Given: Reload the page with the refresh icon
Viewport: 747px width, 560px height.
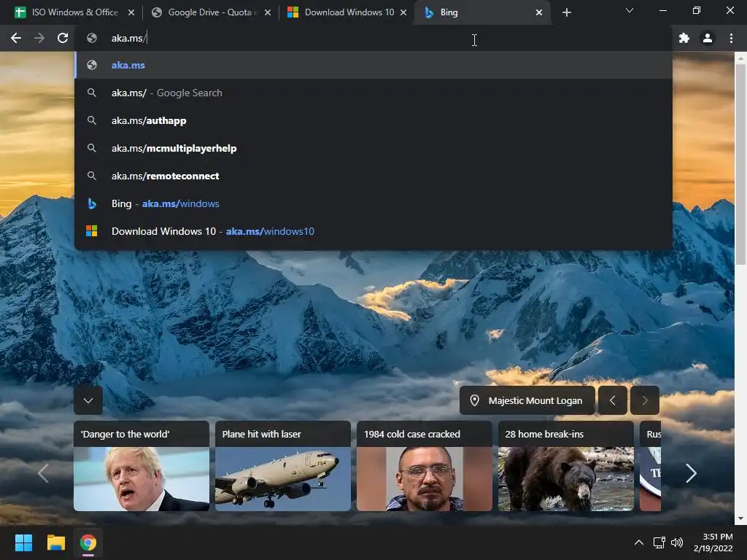Looking at the screenshot, I should [63, 38].
